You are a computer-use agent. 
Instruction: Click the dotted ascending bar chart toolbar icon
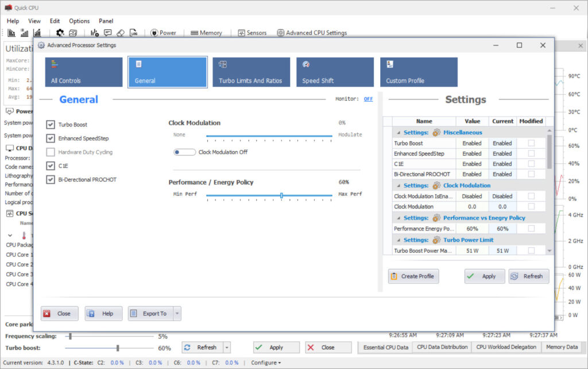[24, 33]
